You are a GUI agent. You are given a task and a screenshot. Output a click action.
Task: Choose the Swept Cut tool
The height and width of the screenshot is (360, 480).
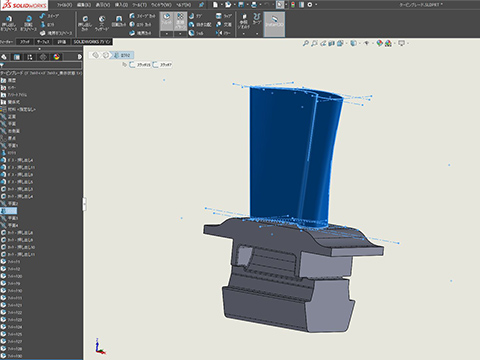pyautogui.click(x=142, y=16)
